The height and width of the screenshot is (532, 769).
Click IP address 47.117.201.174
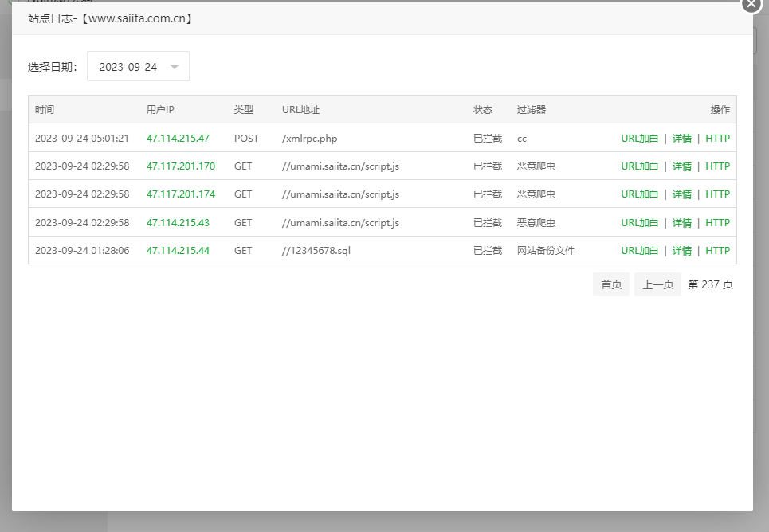tap(181, 194)
